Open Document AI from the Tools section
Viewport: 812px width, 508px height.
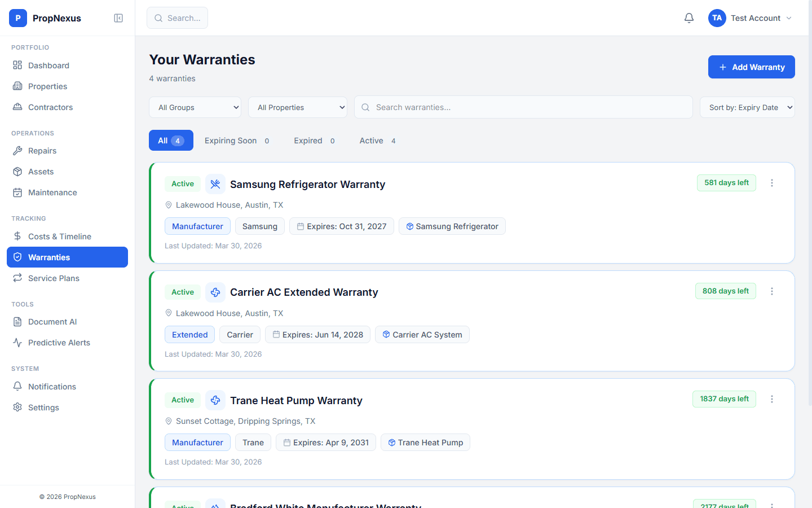pos(52,321)
